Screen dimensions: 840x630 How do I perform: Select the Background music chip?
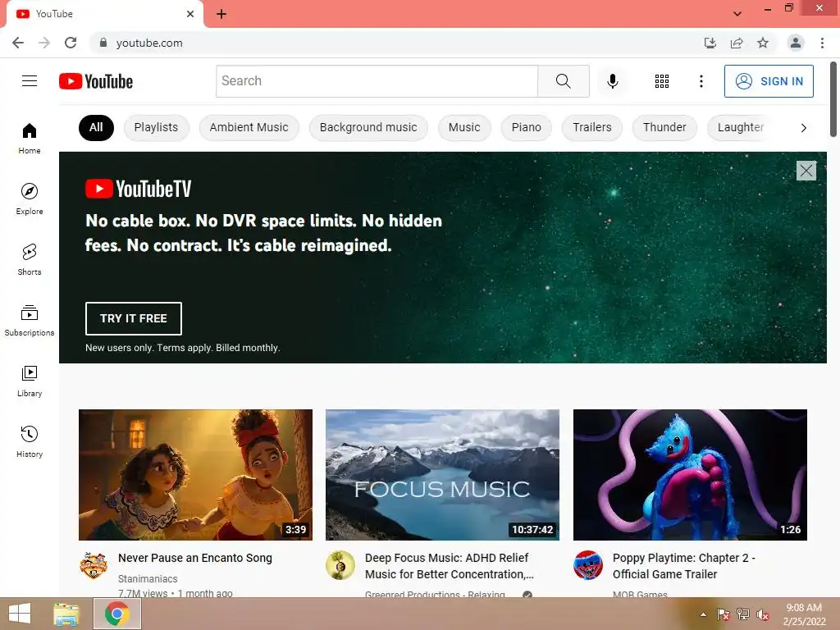pos(368,127)
